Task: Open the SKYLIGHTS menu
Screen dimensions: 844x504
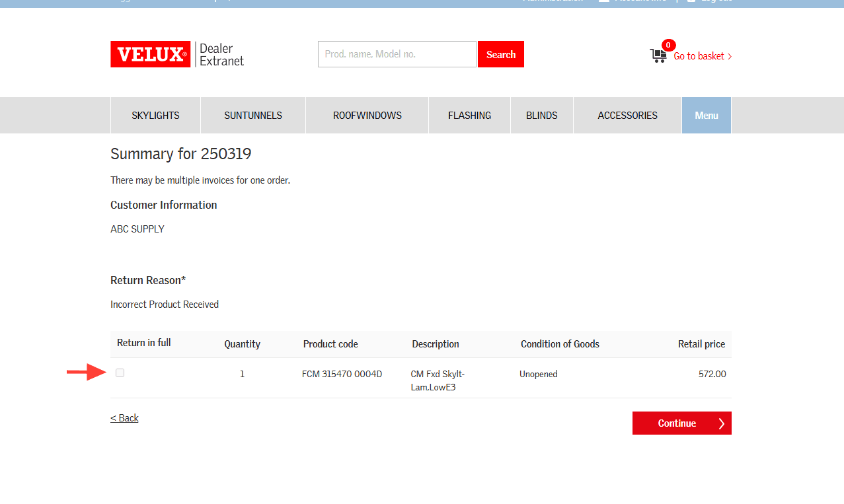Action: coord(155,116)
